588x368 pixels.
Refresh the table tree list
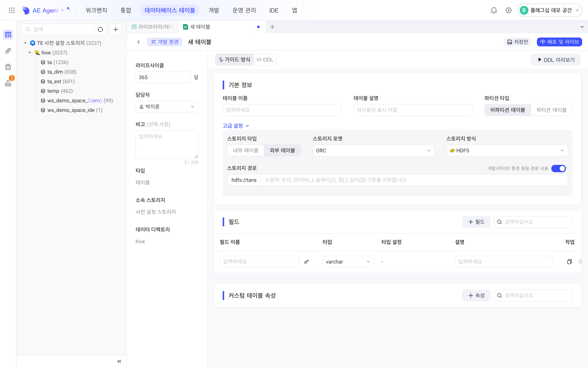pyautogui.click(x=100, y=29)
